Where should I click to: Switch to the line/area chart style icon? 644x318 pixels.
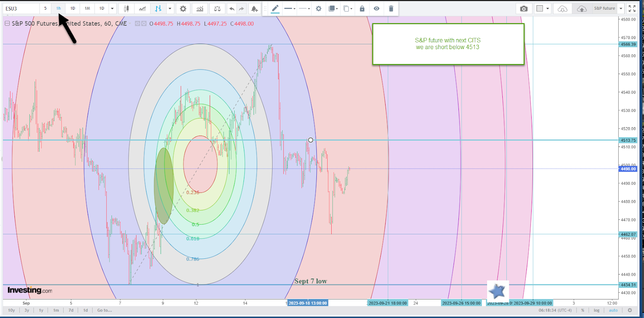pyautogui.click(x=142, y=8)
